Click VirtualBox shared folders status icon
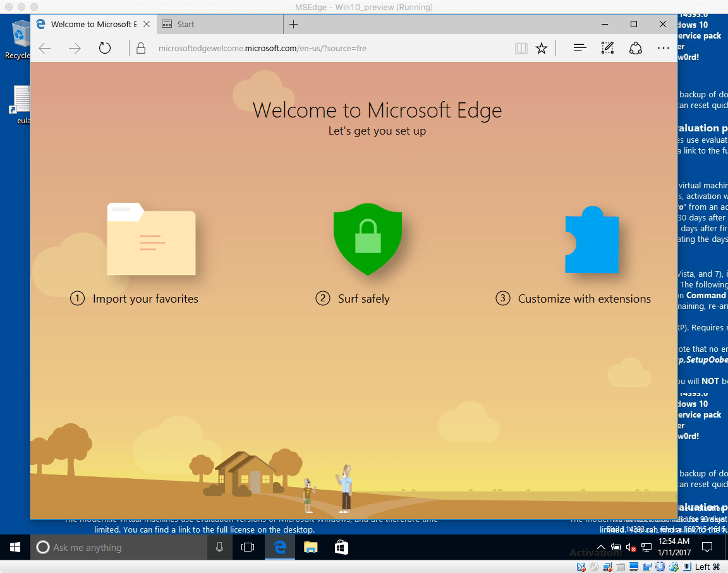Screen dimensions: 728x573 [621, 567]
